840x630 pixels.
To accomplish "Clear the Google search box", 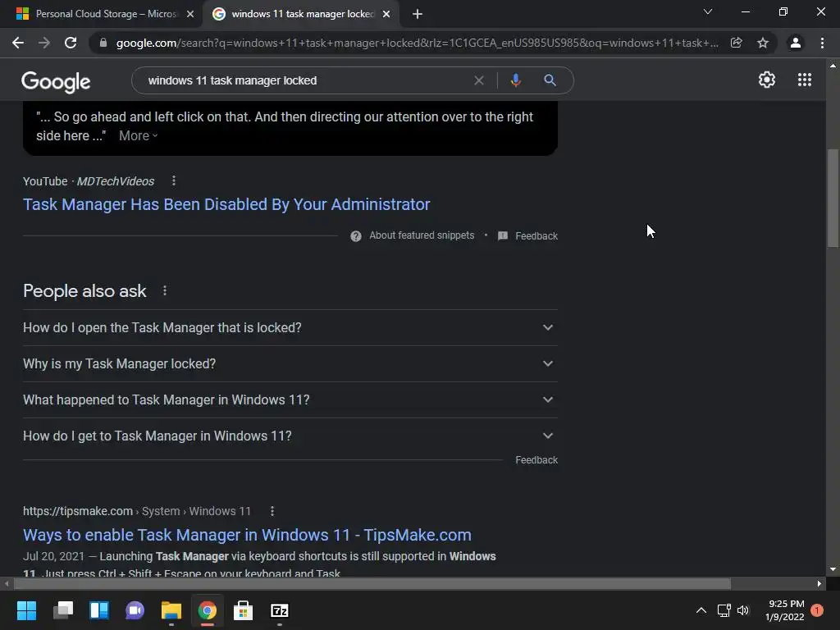I will coord(479,80).
